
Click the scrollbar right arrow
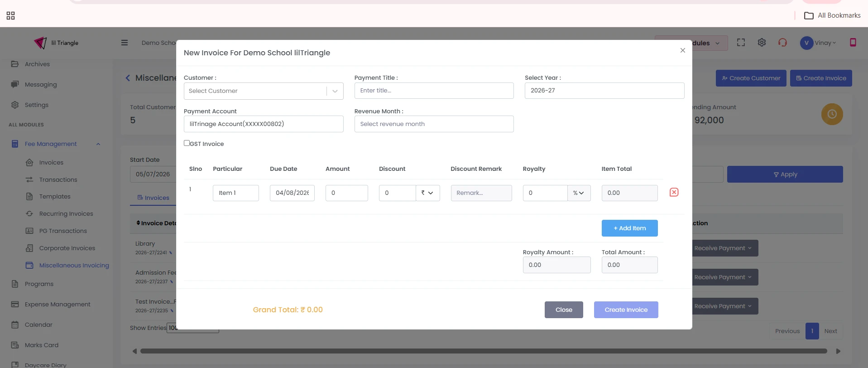coord(838,351)
